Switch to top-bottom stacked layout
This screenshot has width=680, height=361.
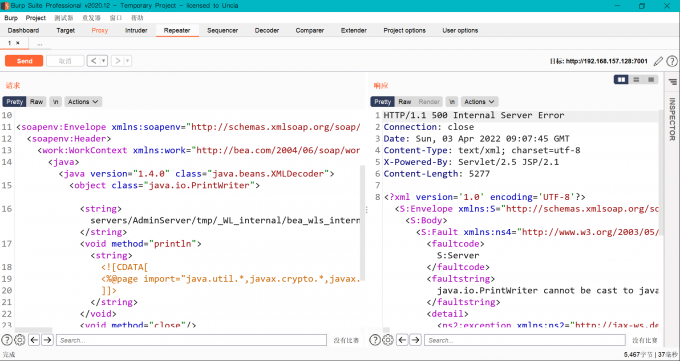point(636,79)
